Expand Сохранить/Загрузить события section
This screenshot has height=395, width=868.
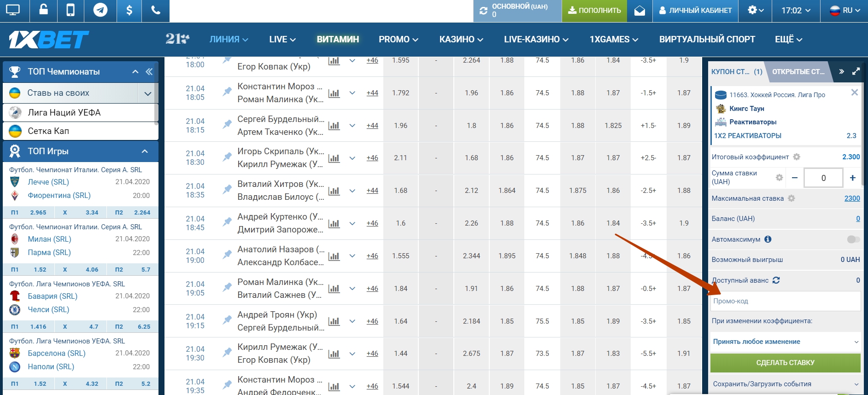coord(786,384)
